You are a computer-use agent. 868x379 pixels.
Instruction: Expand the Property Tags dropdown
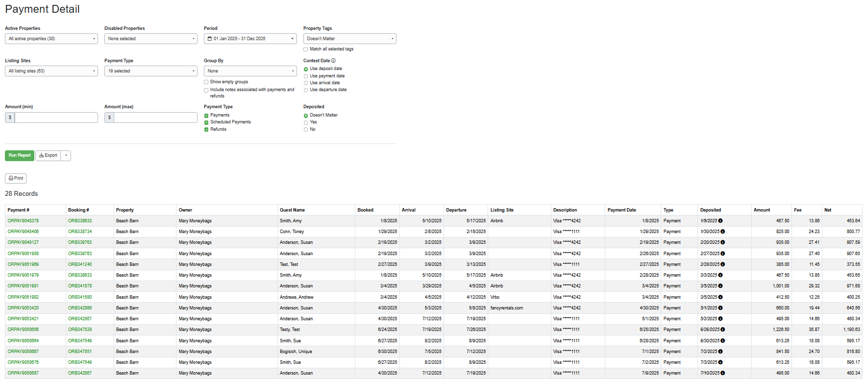(x=350, y=39)
